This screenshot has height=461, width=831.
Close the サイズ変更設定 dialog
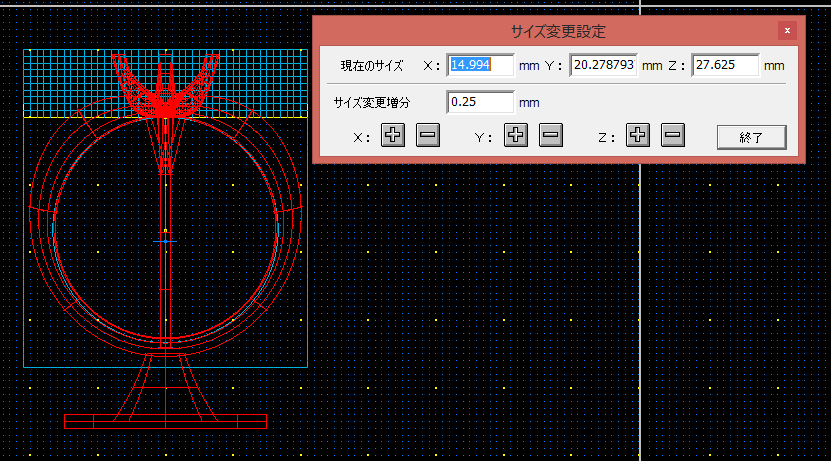coord(787,31)
